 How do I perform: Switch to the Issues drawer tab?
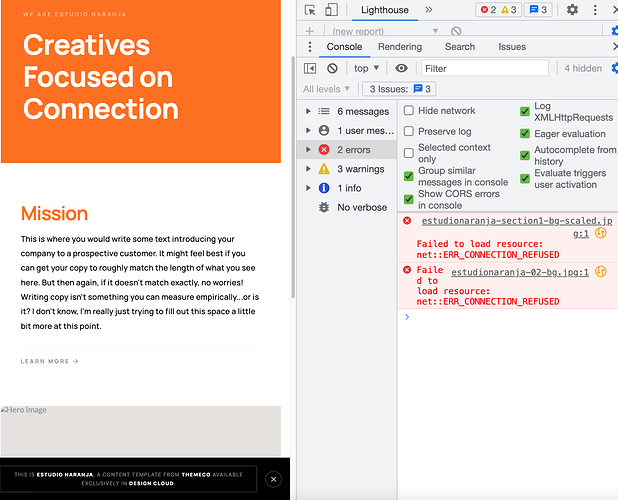(x=512, y=47)
